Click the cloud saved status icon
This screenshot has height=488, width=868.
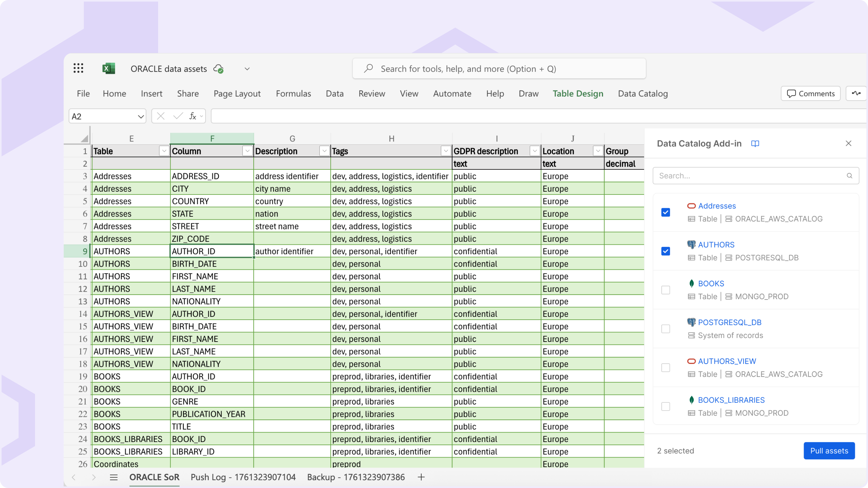coord(219,69)
